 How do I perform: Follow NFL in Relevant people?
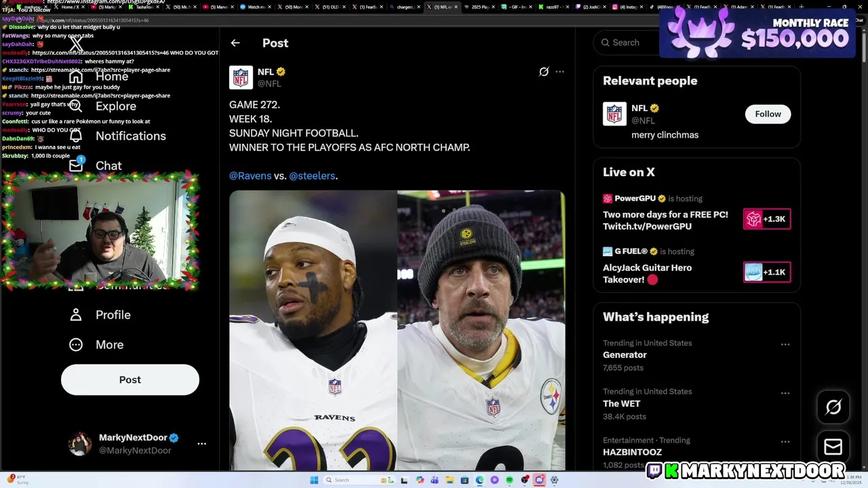[x=768, y=114]
